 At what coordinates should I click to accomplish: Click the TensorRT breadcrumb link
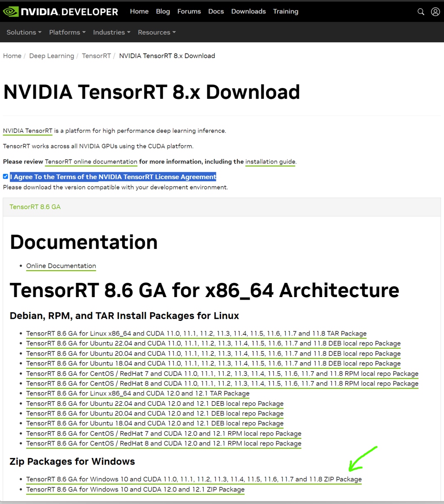tap(96, 56)
